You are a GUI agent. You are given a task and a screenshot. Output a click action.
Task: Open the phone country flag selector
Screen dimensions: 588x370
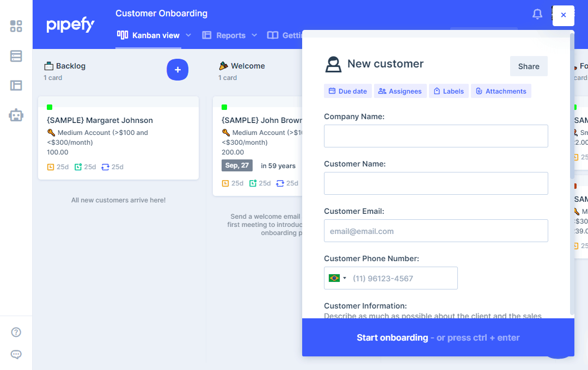(338, 278)
